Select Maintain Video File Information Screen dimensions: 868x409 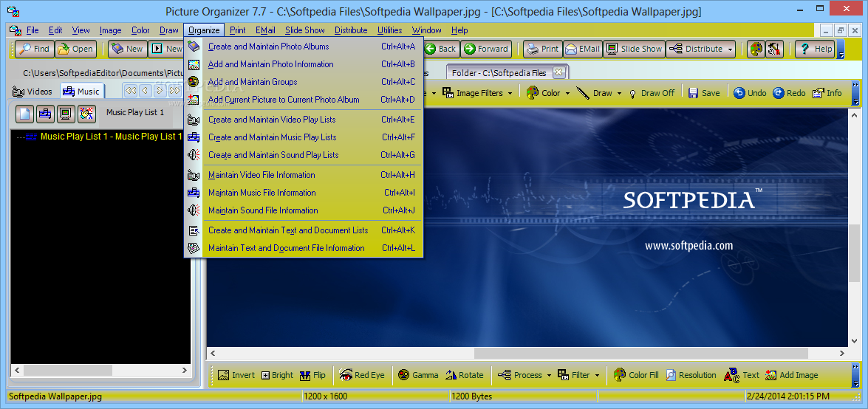[304, 175]
